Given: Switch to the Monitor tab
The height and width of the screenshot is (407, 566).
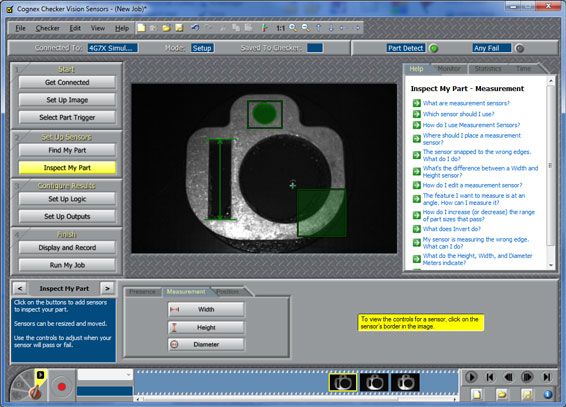Looking at the screenshot, I should [x=449, y=69].
